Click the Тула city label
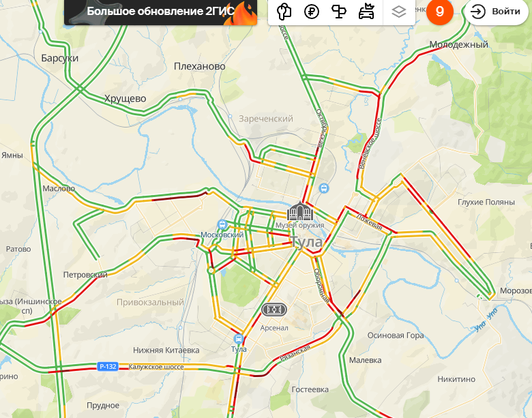532x418 pixels. (x=307, y=242)
